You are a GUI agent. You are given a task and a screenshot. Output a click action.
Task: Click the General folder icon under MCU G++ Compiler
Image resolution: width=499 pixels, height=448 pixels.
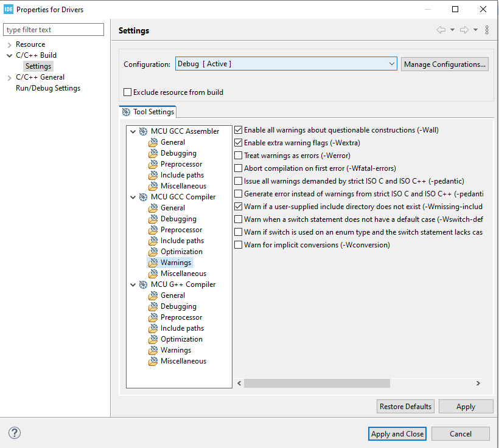[x=153, y=295]
